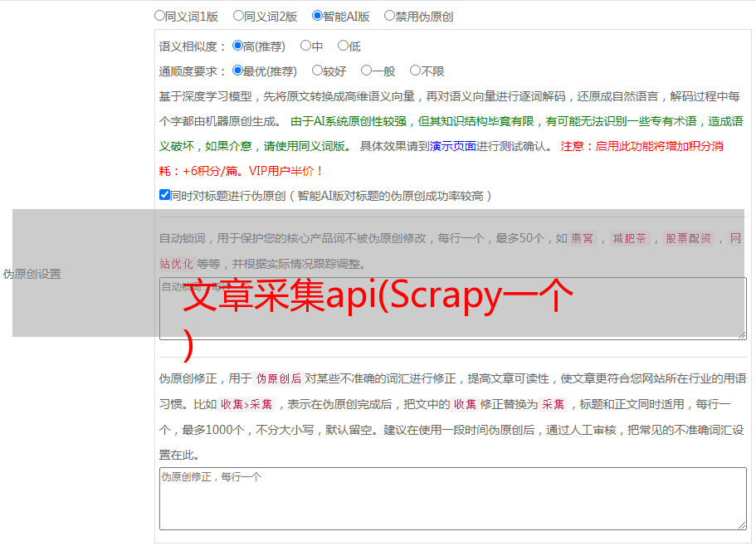This screenshot has width=756, height=546.
Task: Set 语义相似度 to 中
Action: pos(305,46)
